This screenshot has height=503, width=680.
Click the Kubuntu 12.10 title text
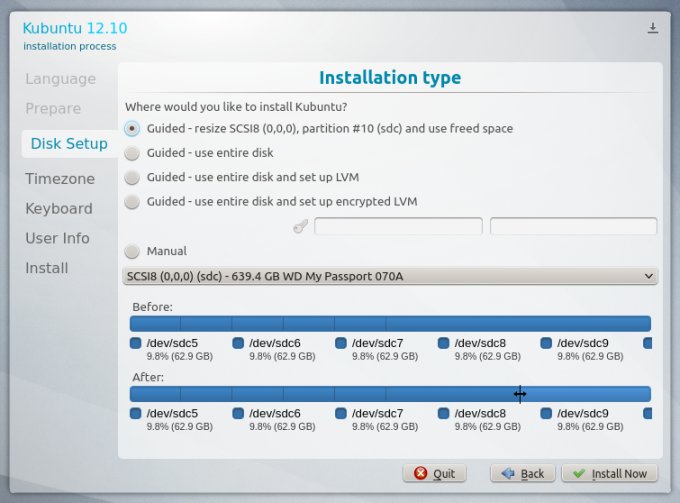(x=75, y=28)
